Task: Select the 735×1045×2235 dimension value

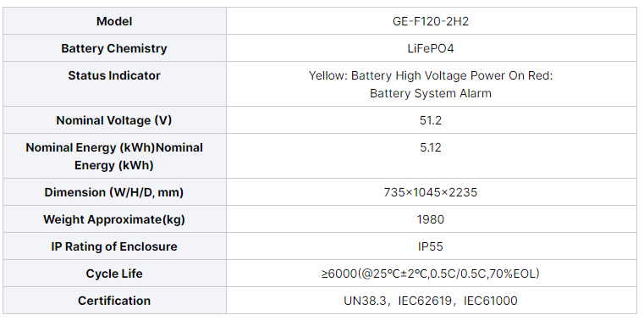Action: click(x=431, y=192)
